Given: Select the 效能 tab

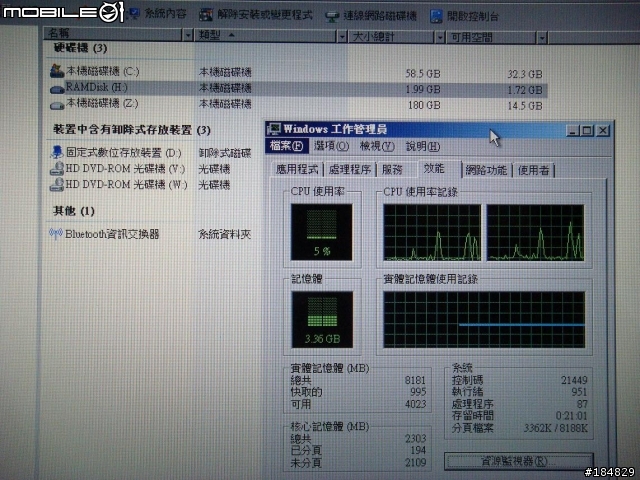Looking at the screenshot, I should click(434, 168).
